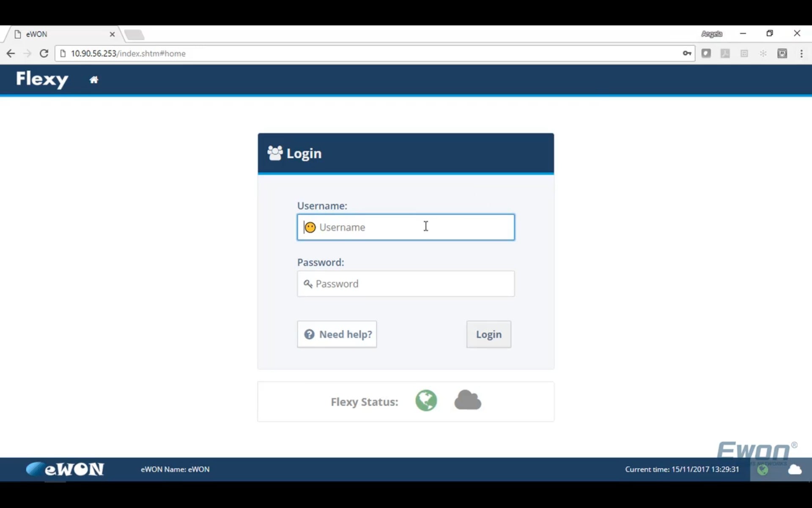The width and height of the screenshot is (812, 508).
Task: Open Chrome three-dot menu
Action: click(x=801, y=53)
